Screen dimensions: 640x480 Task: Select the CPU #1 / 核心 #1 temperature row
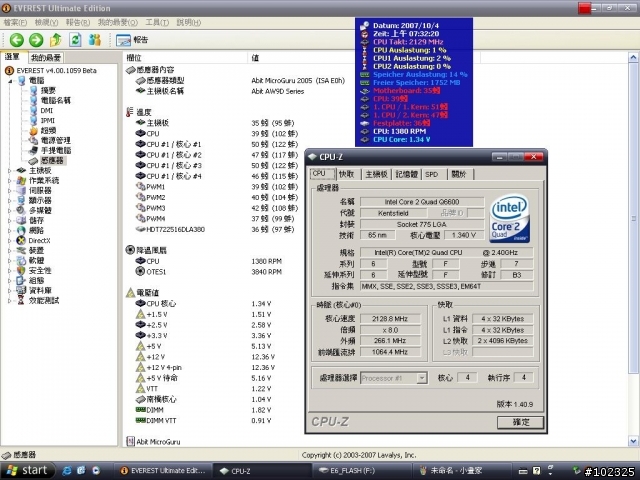(x=216, y=144)
